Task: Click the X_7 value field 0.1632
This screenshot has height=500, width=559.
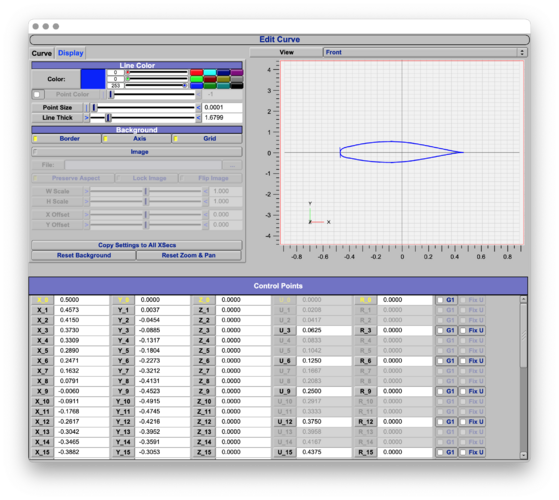Action: (82, 371)
